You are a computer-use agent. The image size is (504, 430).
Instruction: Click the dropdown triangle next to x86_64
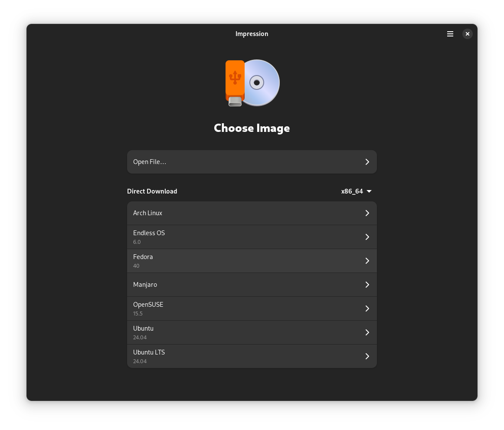pos(369,191)
